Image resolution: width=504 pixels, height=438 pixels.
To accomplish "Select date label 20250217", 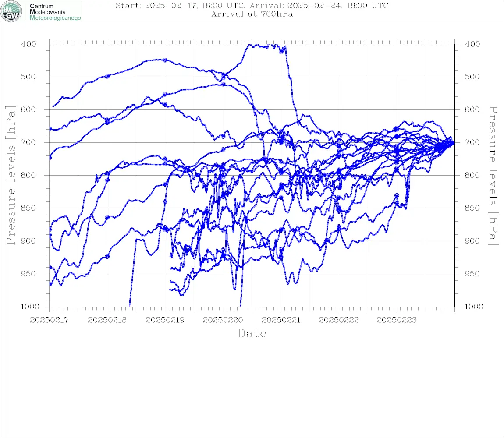I will (x=49, y=320).
